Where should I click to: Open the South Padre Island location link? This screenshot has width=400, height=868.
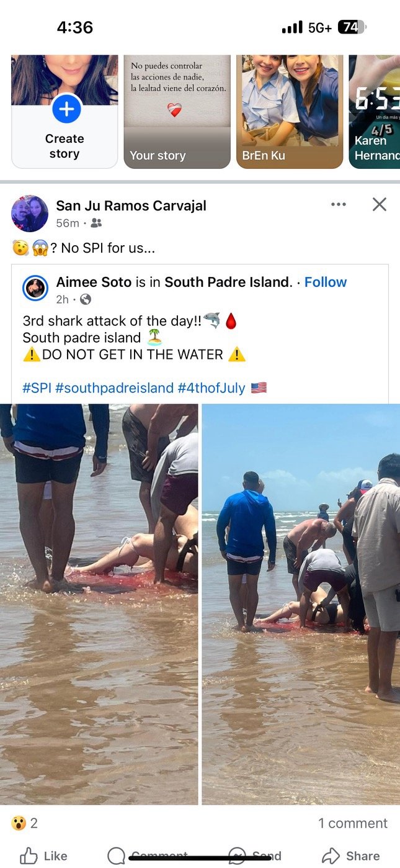227,282
